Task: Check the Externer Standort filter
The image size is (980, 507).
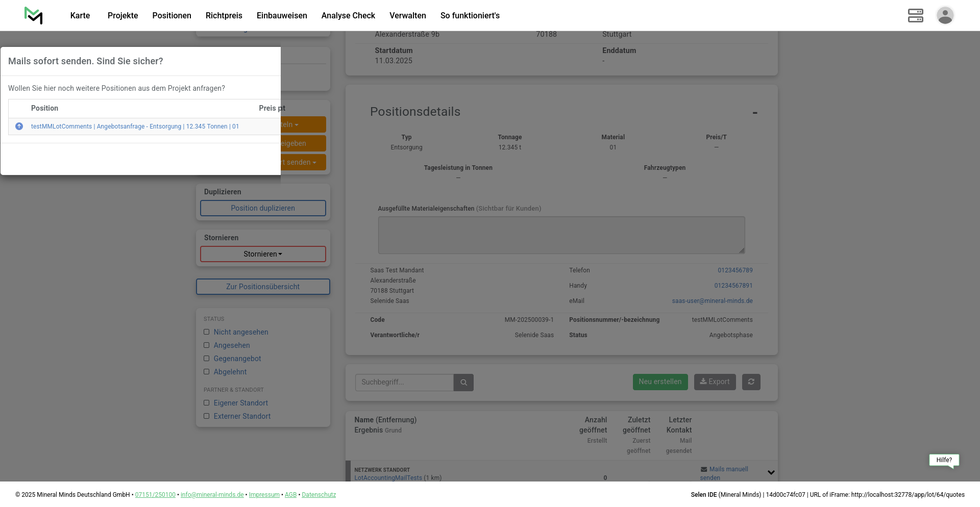Action: [x=207, y=416]
